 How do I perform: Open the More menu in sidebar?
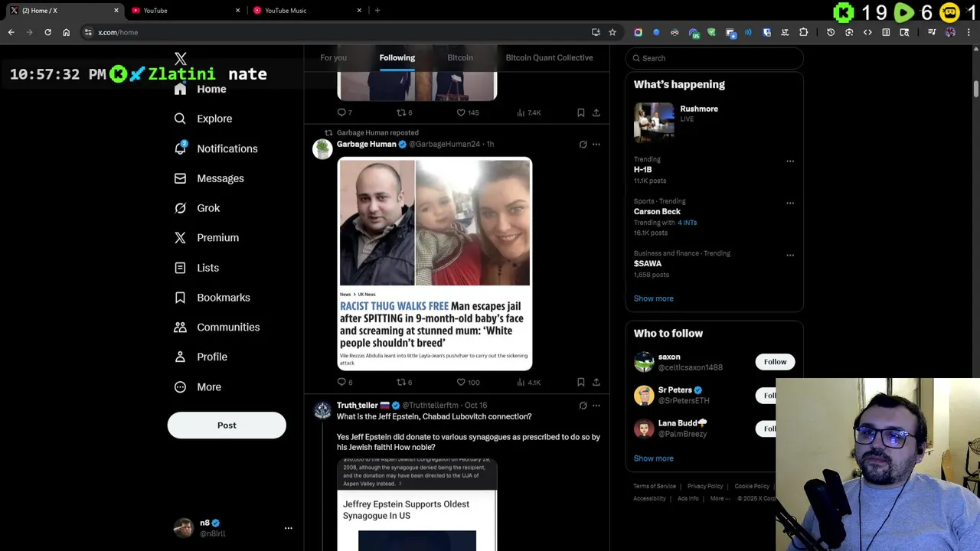(198, 387)
